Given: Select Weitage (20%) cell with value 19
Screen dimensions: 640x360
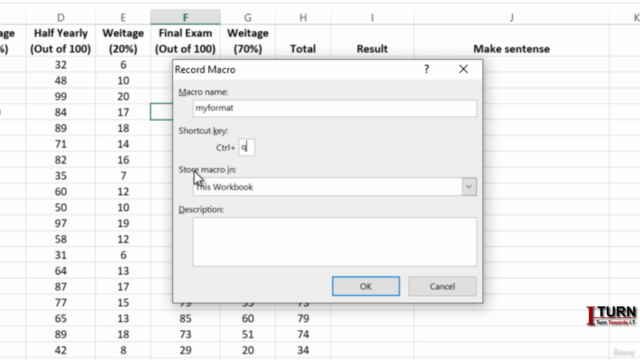Looking at the screenshot, I should pos(123,223).
